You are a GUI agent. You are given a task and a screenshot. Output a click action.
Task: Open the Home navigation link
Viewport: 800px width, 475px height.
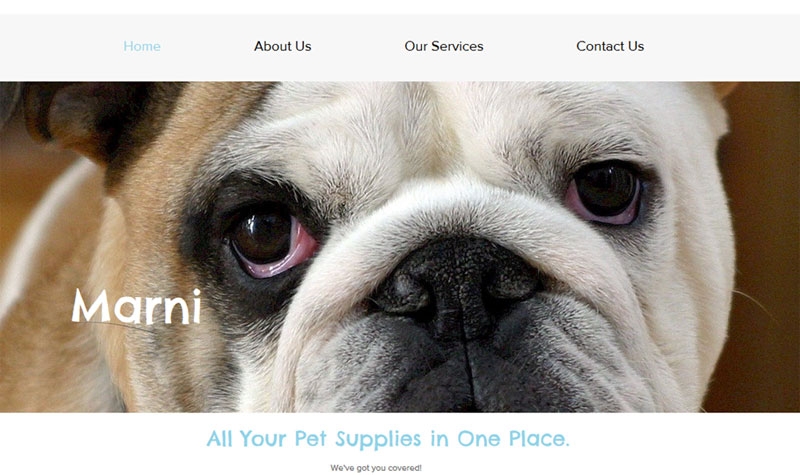coord(142,46)
